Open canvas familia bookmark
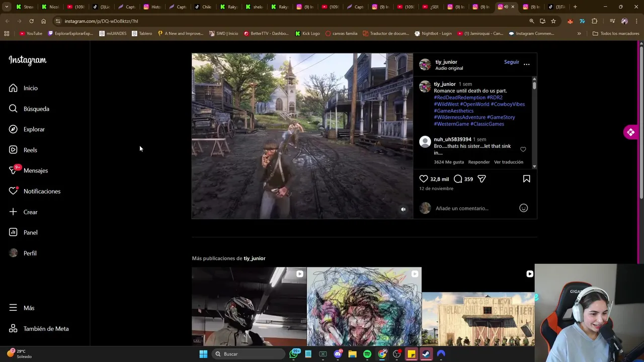 coord(341,33)
